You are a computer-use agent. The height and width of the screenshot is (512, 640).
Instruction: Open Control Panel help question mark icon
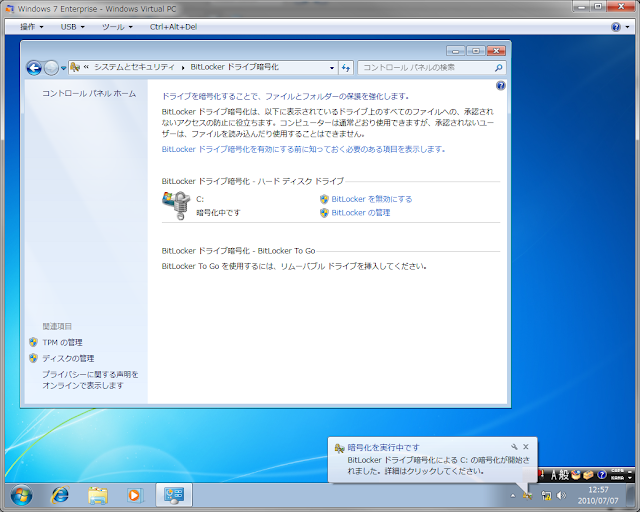(501, 85)
